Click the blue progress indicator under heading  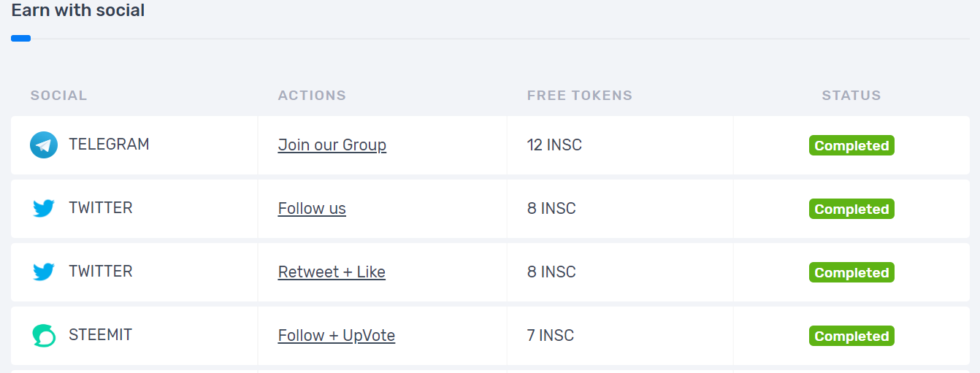pos(20,39)
